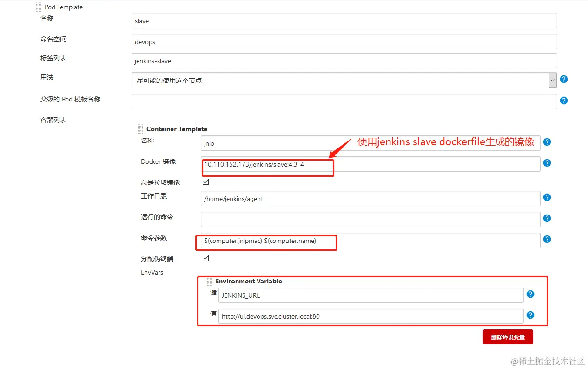This screenshot has width=588, height=369.
Task: Click the 分配伪终端 label
Action: (157, 258)
